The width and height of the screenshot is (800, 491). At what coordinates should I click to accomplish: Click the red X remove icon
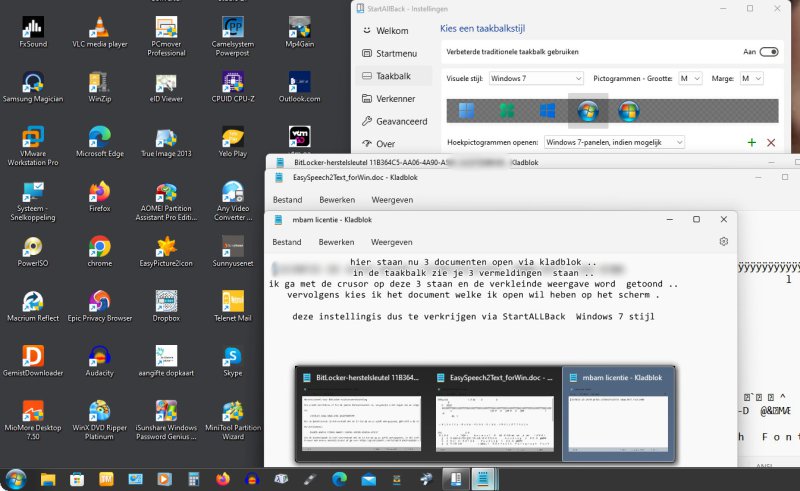tap(771, 143)
